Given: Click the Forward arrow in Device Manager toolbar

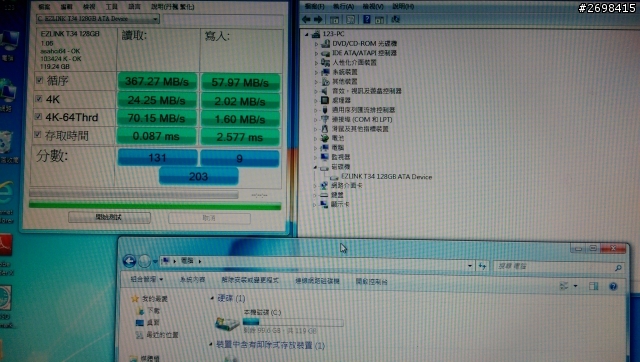Looking at the screenshot, I should (x=318, y=19).
